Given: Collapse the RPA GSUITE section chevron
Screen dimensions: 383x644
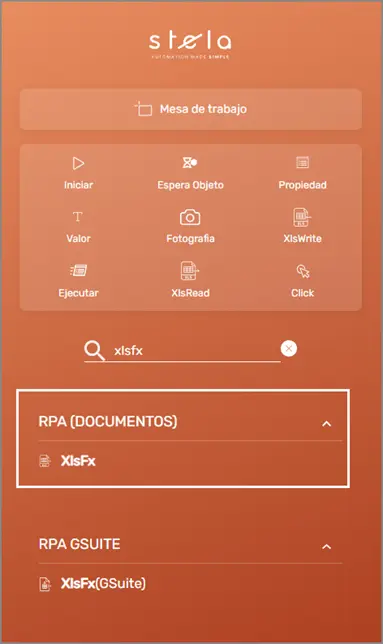Looking at the screenshot, I should [326, 547].
